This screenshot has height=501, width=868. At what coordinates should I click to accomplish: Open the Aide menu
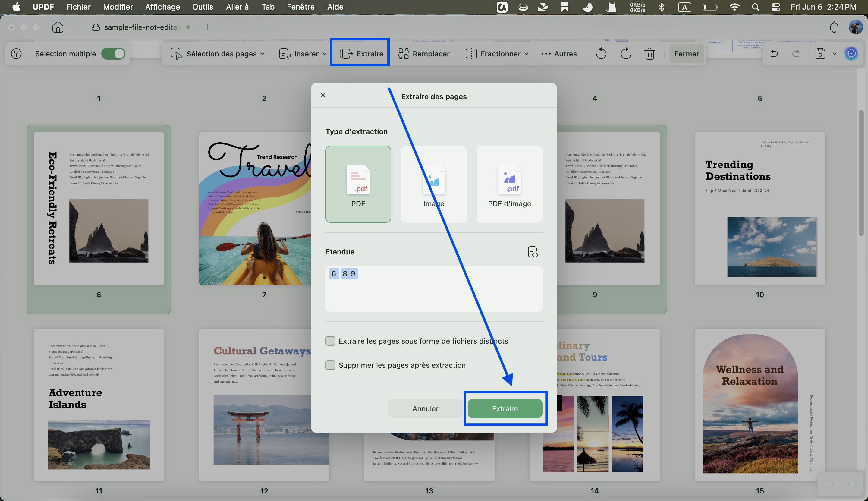click(x=335, y=7)
